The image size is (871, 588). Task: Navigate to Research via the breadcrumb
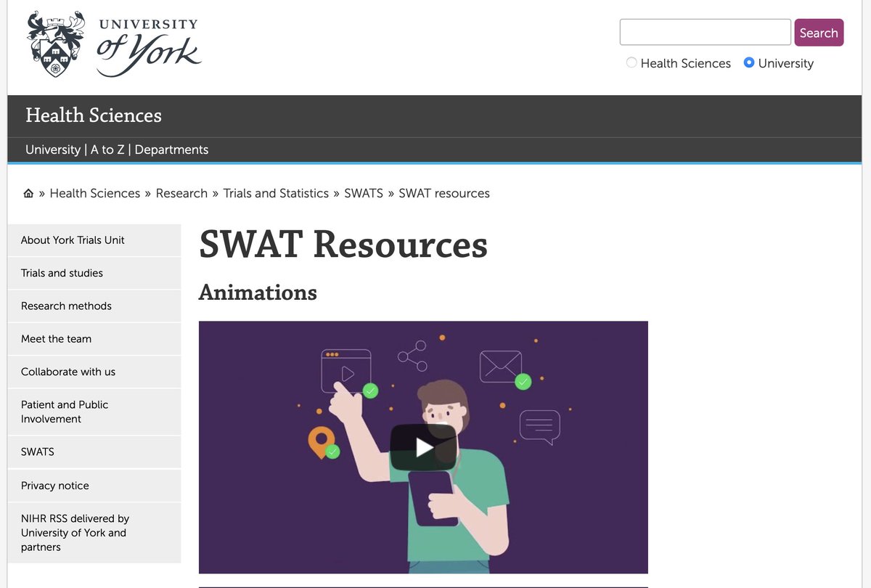click(x=181, y=193)
